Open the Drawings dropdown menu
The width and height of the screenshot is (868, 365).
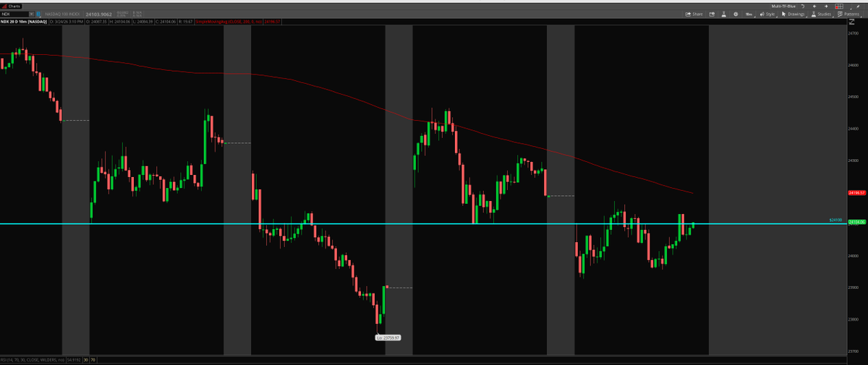click(793, 14)
